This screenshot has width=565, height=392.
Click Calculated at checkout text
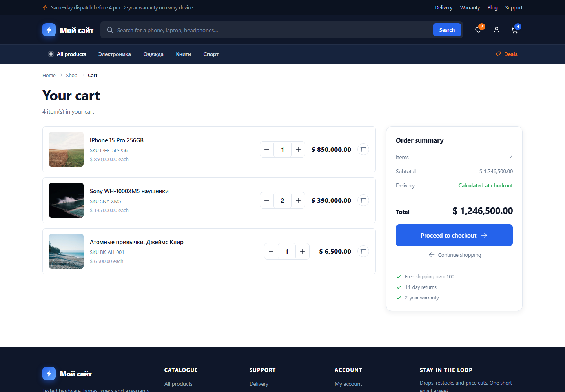click(x=486, y=185)
